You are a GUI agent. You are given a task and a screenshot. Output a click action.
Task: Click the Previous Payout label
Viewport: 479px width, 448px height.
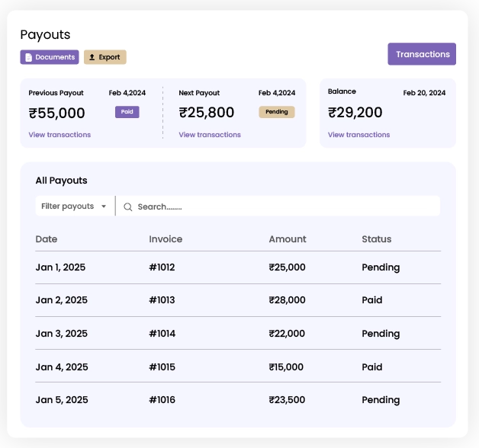(x=56, y=93)
